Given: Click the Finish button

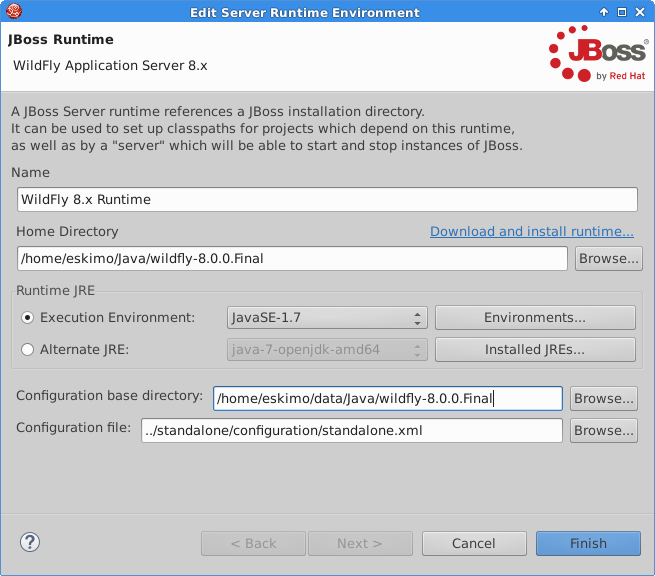Looking at the screenshot, I should click(588, 543).
